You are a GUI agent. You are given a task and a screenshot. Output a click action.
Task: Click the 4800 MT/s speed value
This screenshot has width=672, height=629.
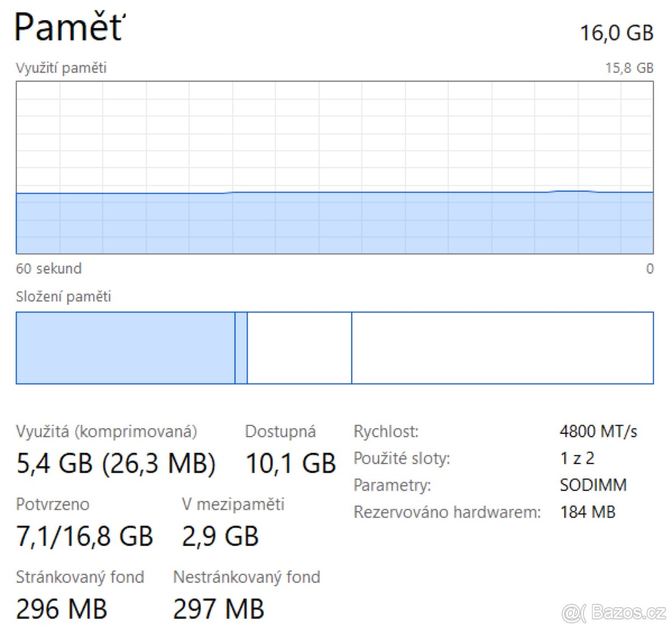pos(598,431)
